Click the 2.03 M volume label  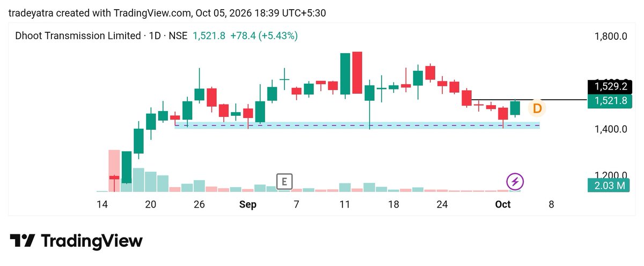[609, 186]
